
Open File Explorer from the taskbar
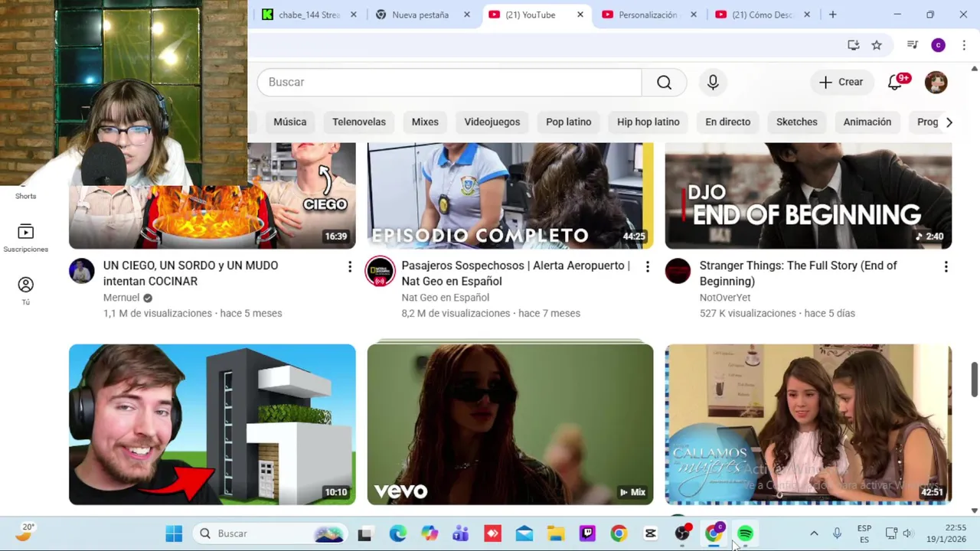556,533
